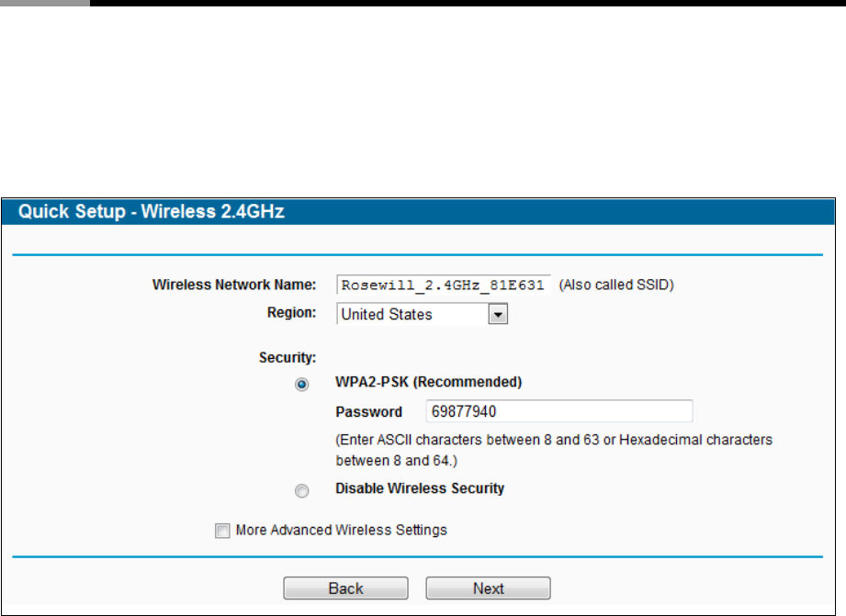Click the Wireless Network Name field
Image resolution: width=846 pixels, height=616 pixels.
444,285
